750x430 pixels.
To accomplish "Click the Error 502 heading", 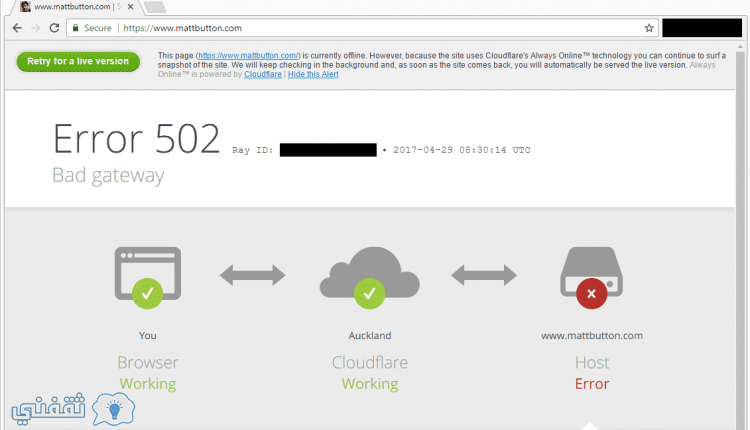I will point(136,139).
